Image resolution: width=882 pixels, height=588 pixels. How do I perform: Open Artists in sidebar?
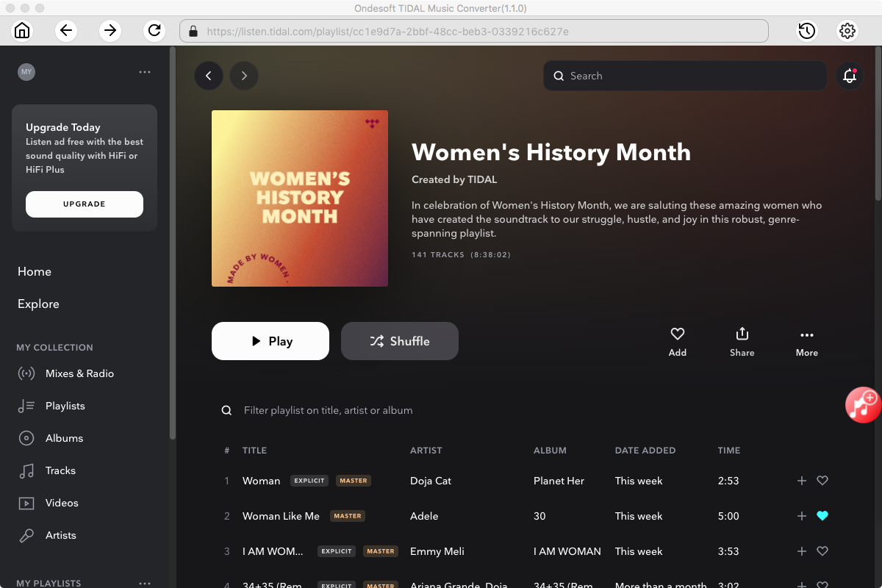coord(47,535)
